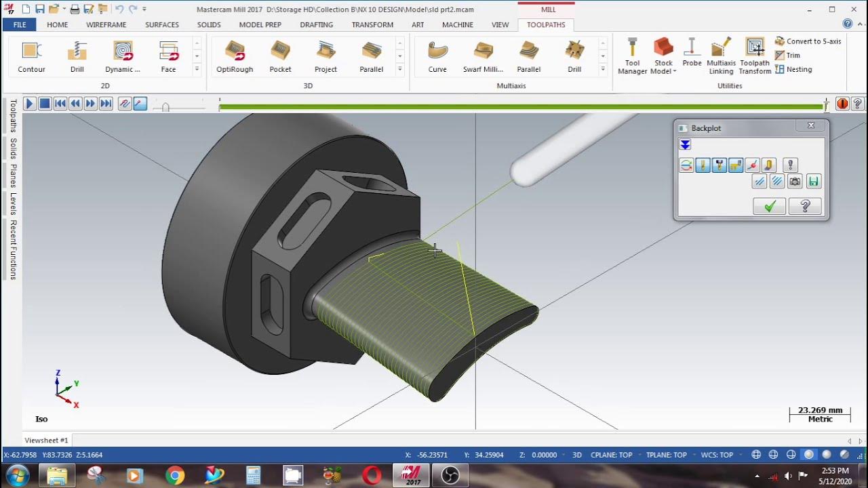
Task: Adjust the backplot run speed slider
Action: click(165, 106)
